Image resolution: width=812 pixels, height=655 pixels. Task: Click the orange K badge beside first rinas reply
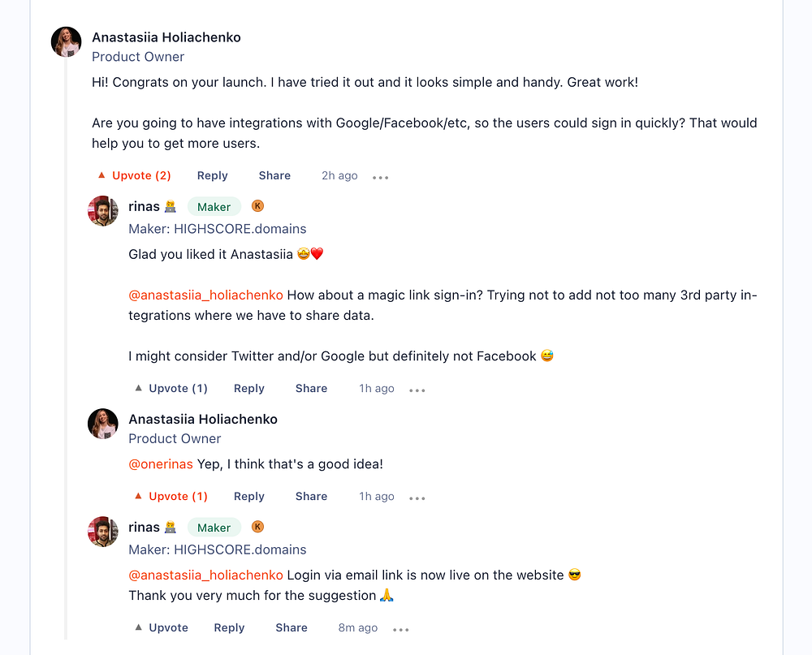(257, 206)
